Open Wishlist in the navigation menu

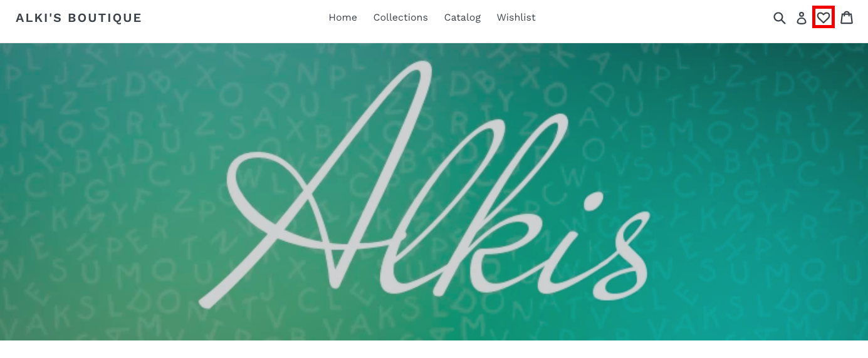tap(516, 18)
